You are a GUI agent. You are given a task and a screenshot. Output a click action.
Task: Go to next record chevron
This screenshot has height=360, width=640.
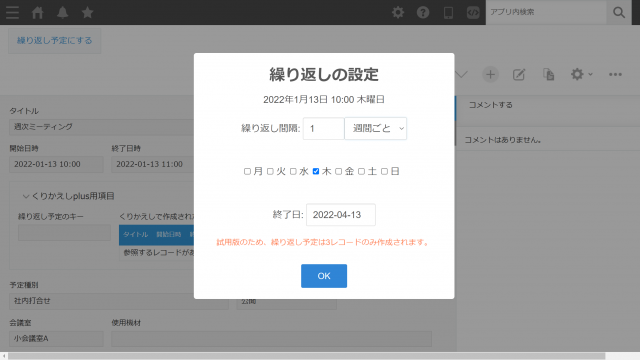pos(462,75)
